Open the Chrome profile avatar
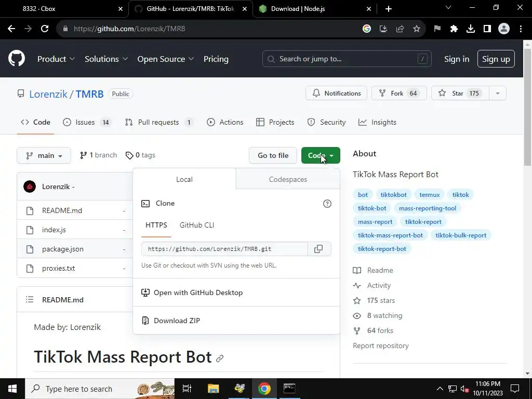532x399 pixels. (x=504, y=29)
